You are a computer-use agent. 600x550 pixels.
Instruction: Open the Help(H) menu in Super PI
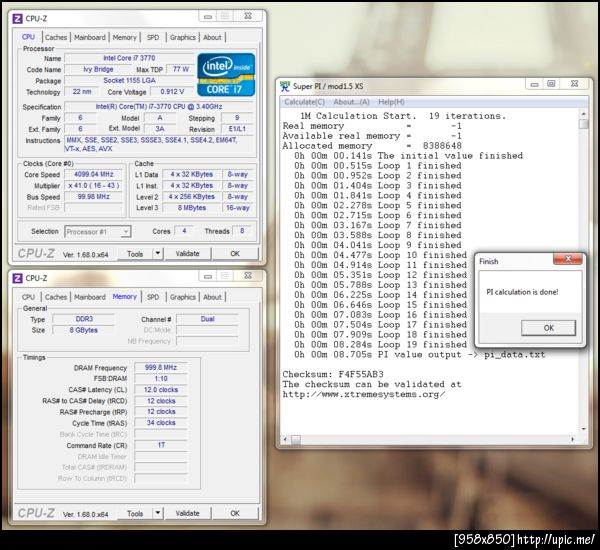point(391,102)
